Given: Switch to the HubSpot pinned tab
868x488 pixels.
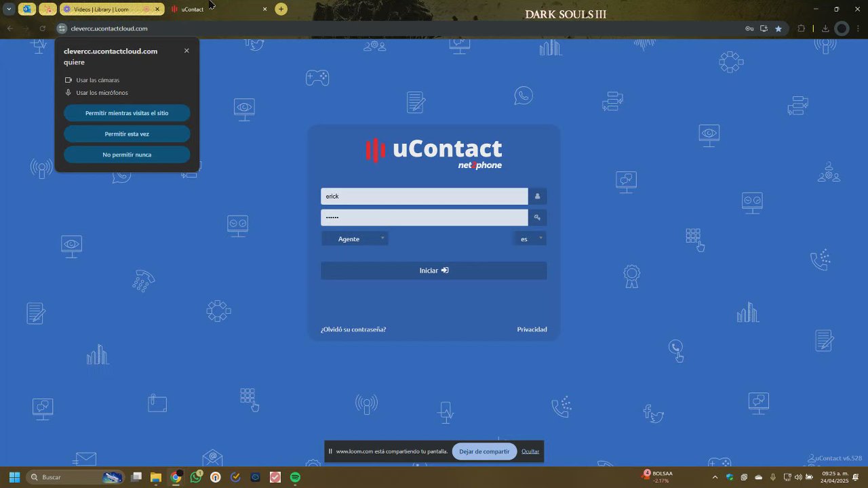Looking at the screenshot, I should 47,9.
